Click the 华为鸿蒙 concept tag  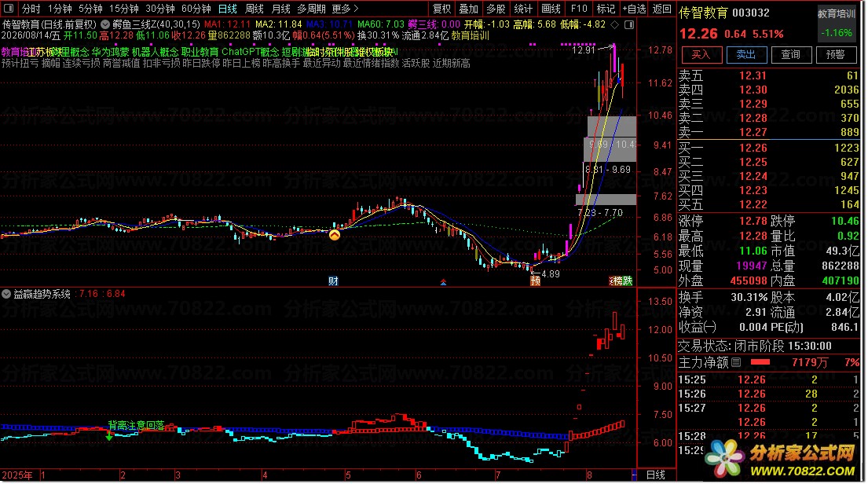[x=110, y=52]
